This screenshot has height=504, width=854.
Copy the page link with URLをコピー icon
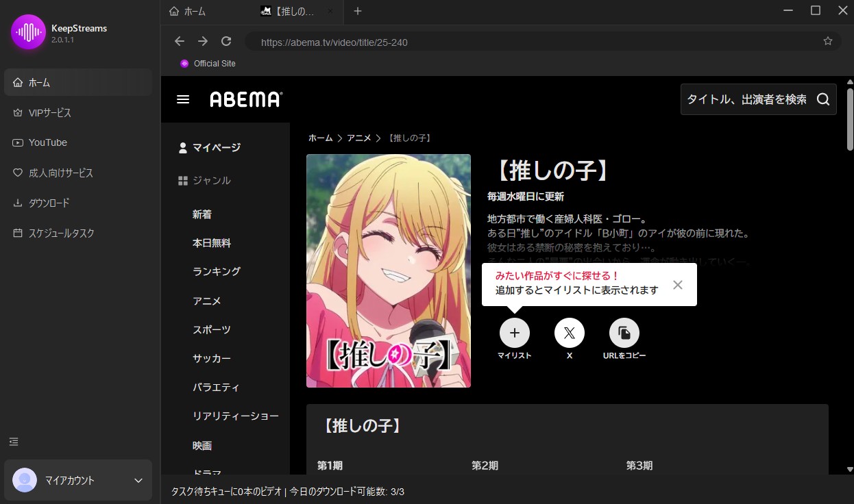[624, 333]
